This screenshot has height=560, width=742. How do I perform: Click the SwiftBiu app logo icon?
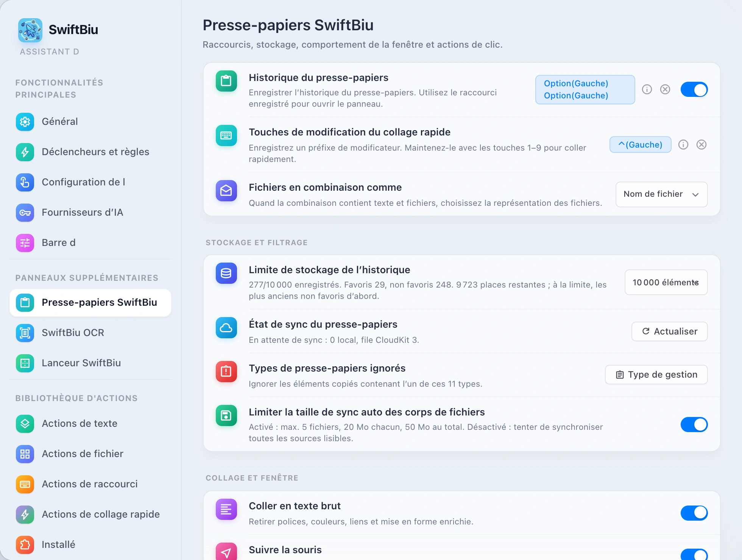pos(30,30)
